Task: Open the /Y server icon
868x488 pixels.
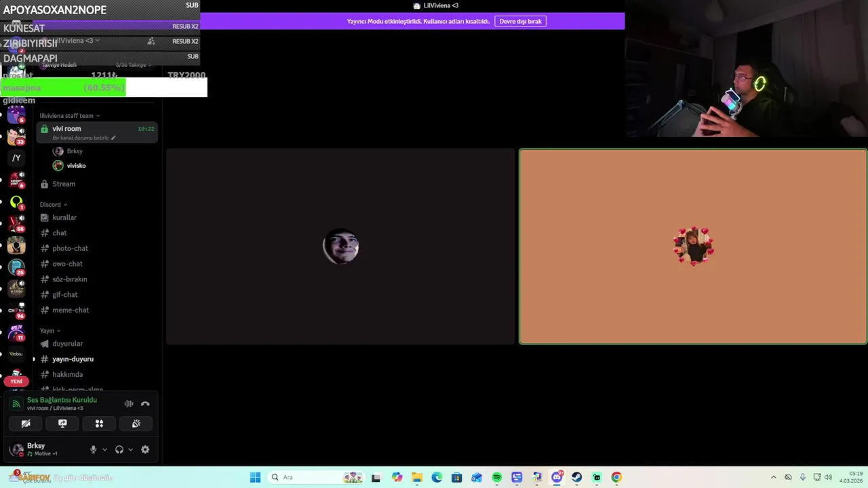Action: [16, 158]
